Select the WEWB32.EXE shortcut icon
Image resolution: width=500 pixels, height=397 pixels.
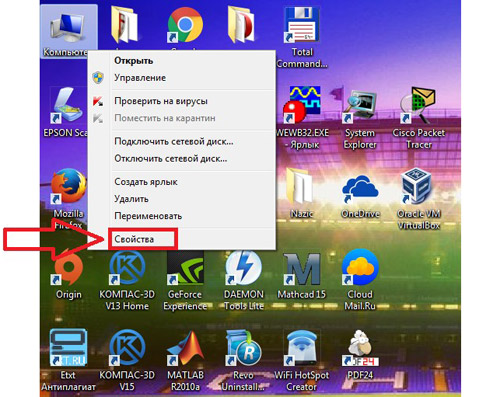coord(302,105)
